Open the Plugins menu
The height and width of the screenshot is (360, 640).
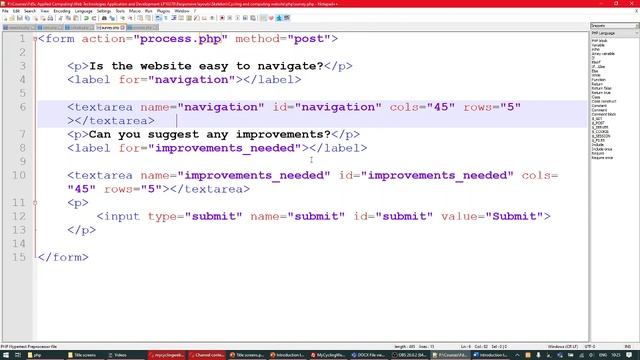click(163, 11)
